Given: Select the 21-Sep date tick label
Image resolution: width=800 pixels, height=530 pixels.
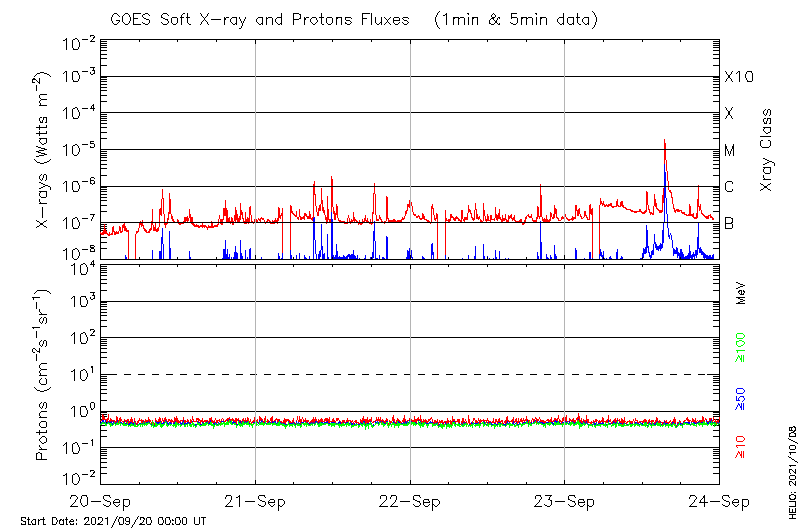Looking at the screenshot, I should click(x=256, y=501).
